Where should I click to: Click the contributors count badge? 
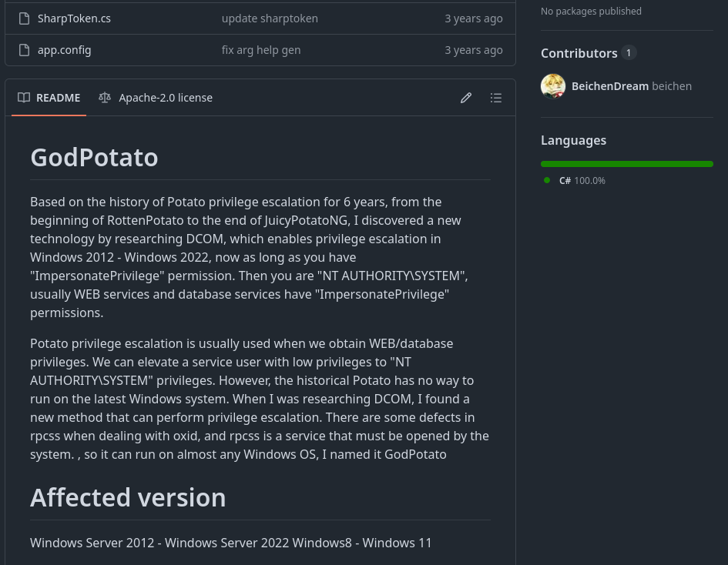tap(629, 53)
